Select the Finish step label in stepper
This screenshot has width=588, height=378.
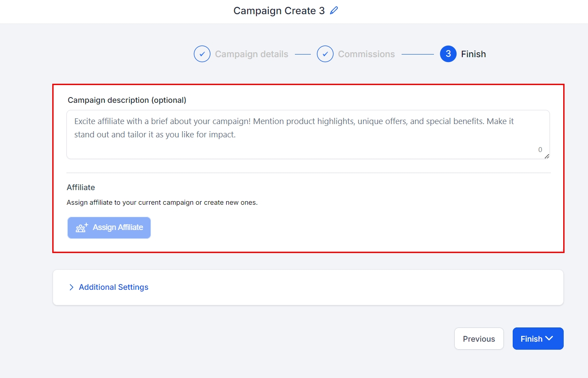pos(473,54)
